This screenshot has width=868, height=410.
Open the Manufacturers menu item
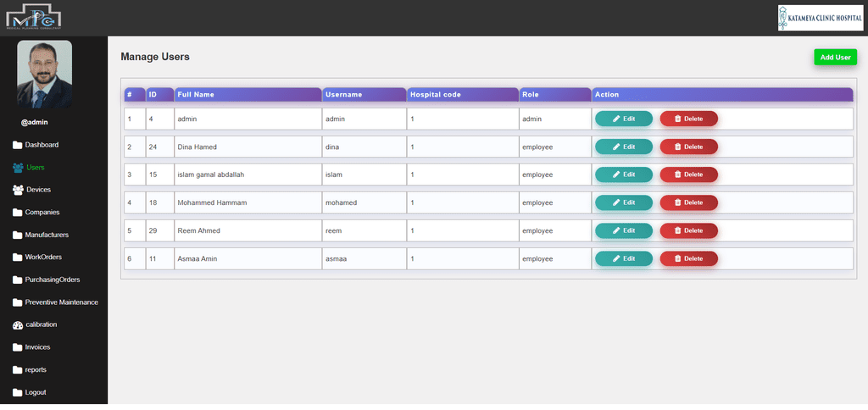[x=46, y=235]
